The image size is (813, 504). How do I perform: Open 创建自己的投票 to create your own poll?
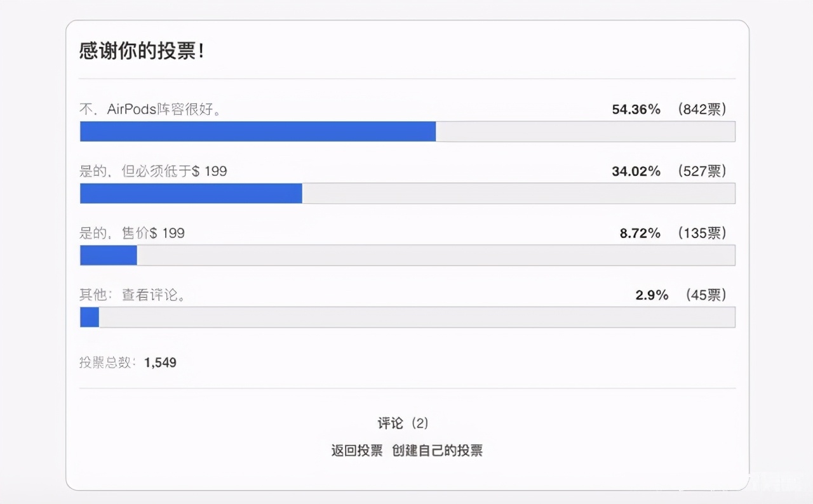click(440, 450)
